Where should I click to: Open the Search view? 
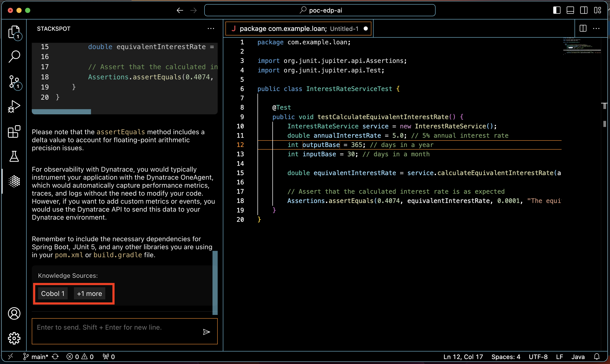[14, 57]
